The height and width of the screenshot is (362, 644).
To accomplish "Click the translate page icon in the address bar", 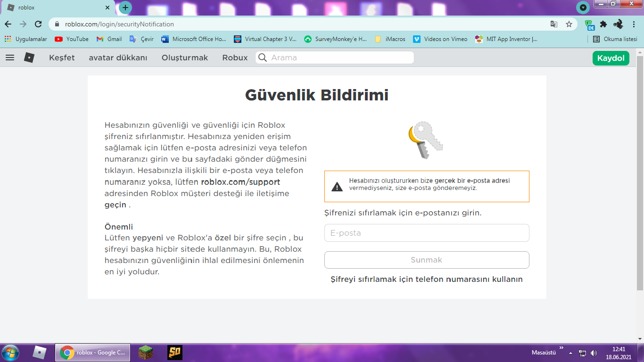I will [x=554, y=24].
